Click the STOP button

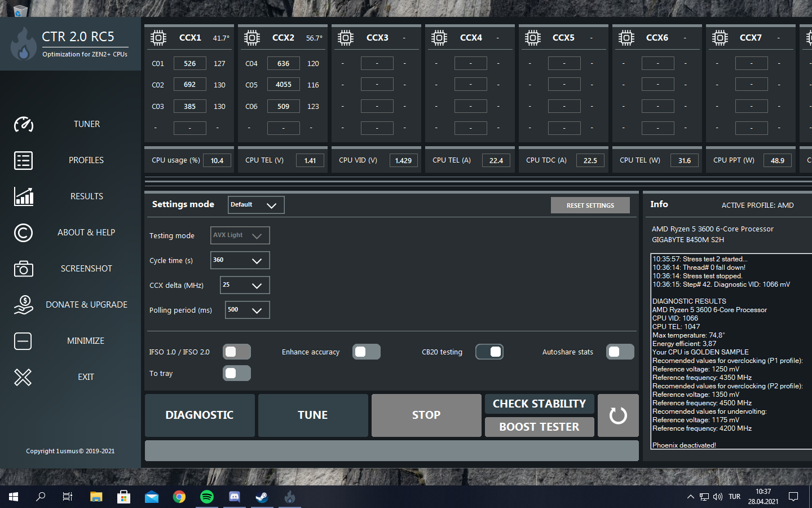pos(426,415)
